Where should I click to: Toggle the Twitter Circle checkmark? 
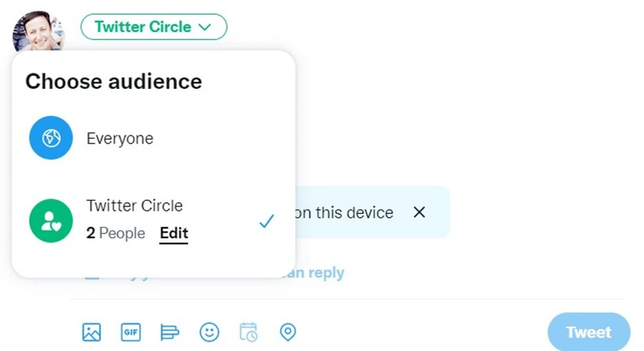266,221
